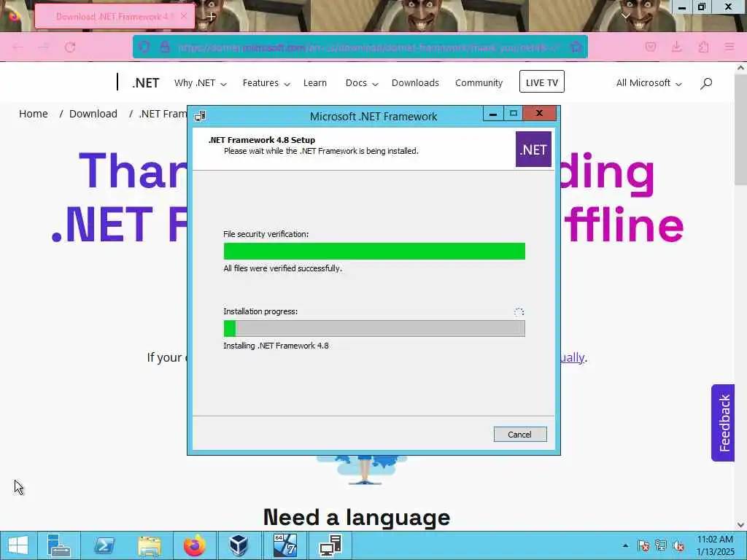Expand the Why .NET menu

(x=200, y=83)
